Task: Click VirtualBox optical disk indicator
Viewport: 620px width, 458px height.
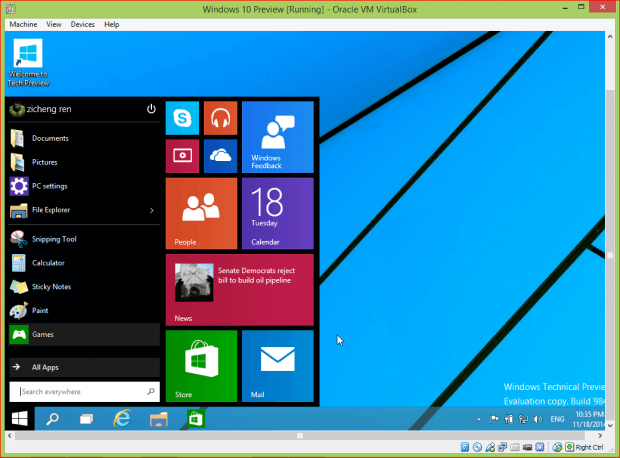Action: point(477,447)
